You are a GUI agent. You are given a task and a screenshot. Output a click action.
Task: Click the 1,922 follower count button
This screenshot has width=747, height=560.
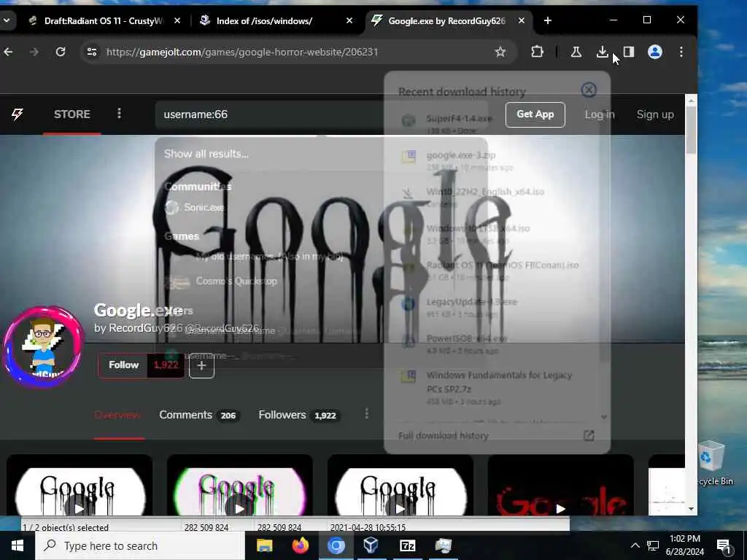coord(166,365)
